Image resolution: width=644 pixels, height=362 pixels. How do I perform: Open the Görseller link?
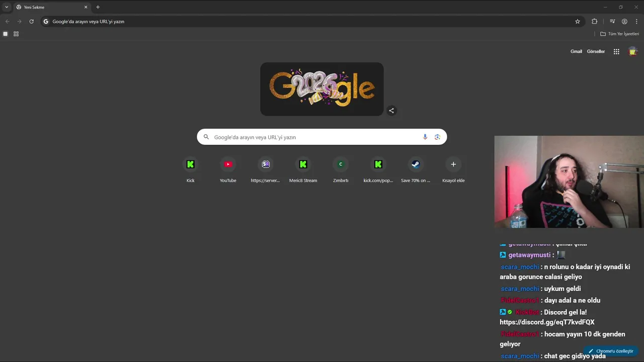point(596,51)
